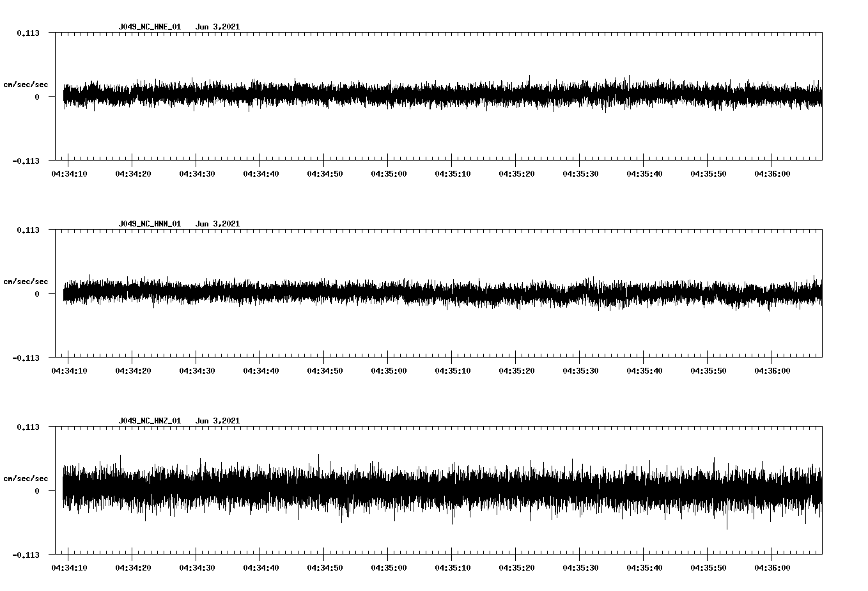
Task: Click the 04:34:20 time label on HNN plot
Action: pos(133,371)
